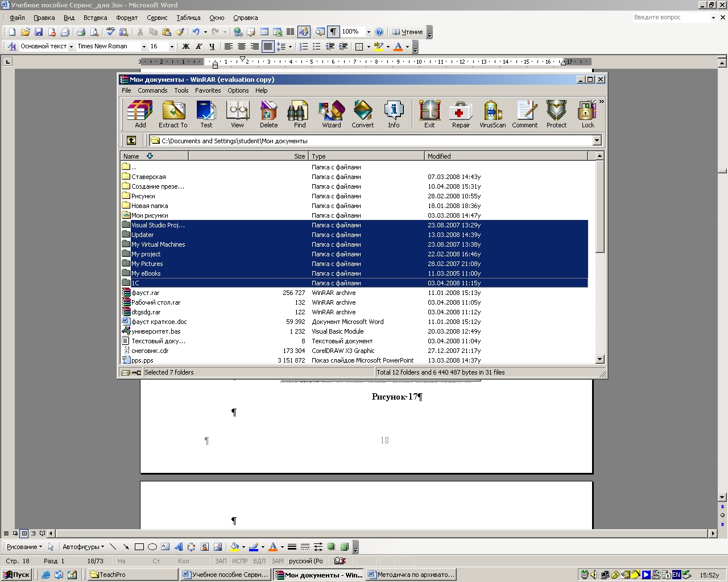Open WinRAR path address dropdown
The image size is (728, 582).
click(597, 140)
